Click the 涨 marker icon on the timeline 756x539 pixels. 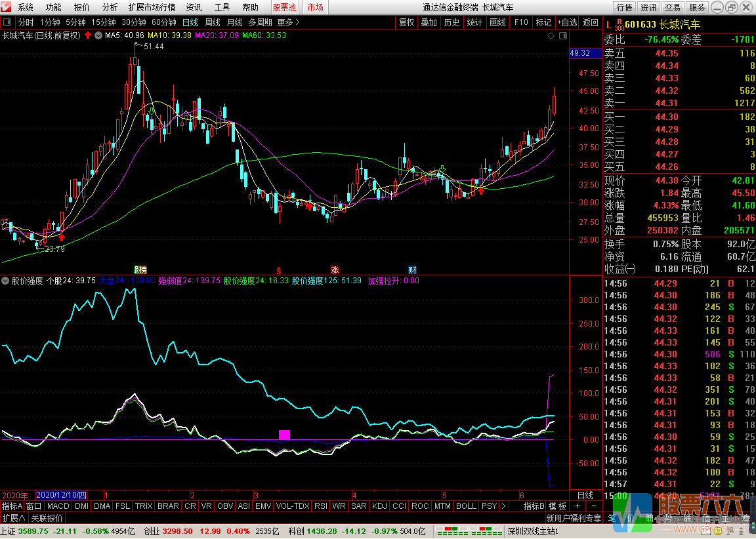pos(335,269)
